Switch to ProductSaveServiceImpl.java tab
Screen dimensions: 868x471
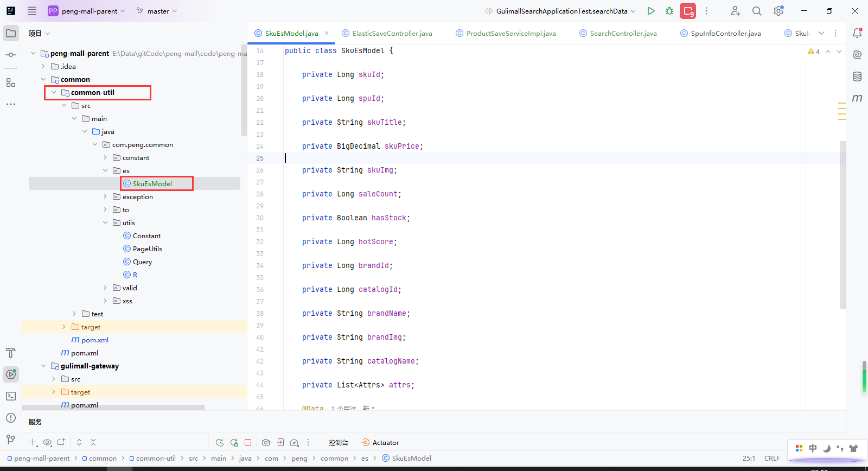[506, 33]
